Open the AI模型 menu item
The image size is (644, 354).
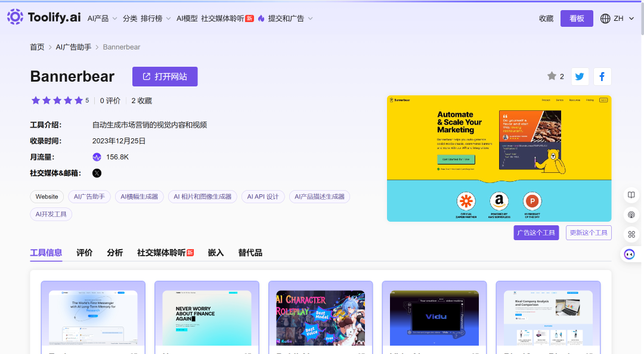click(187, 18)
